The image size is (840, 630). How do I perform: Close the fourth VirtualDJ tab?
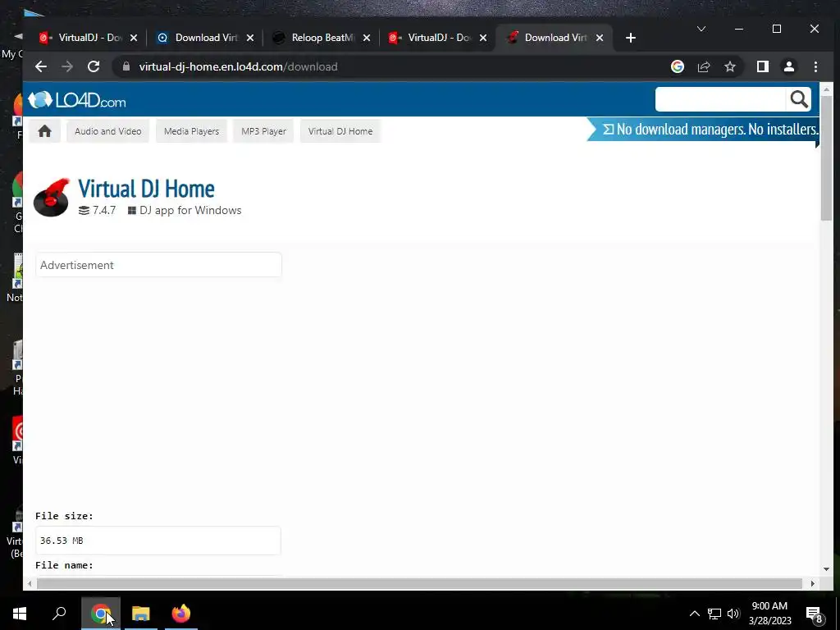pos(482,38)
